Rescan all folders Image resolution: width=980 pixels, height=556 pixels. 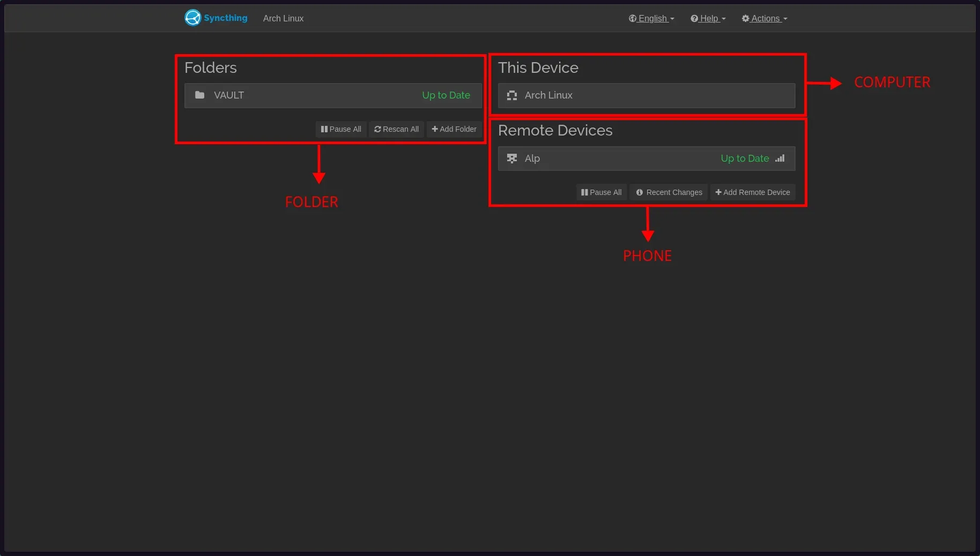(397, 129)
